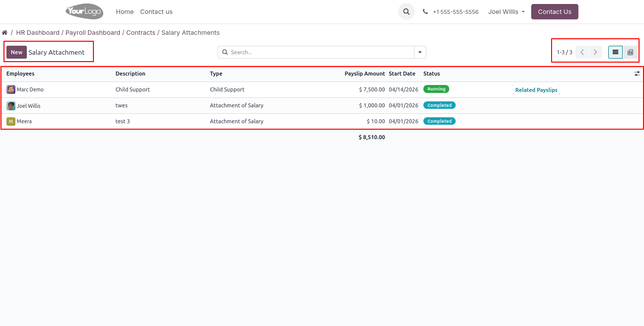Image resolution: width=644 pixels, height=326 pixels.
Task: Open Related Payslips for Marc Demo
Action: coord(536,90)
